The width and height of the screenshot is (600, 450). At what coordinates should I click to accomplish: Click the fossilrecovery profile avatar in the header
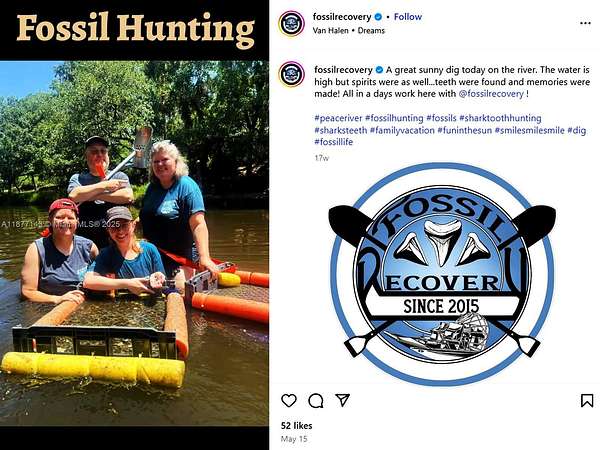tap(292, 23)
